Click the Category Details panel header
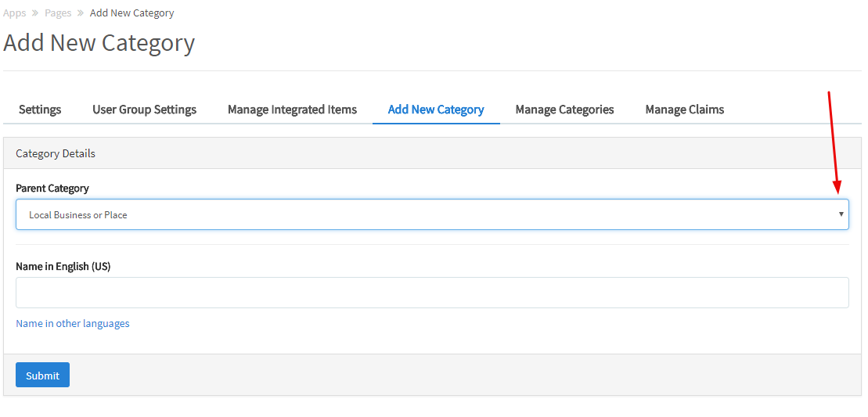868x417 pixels. coord(56,153)
